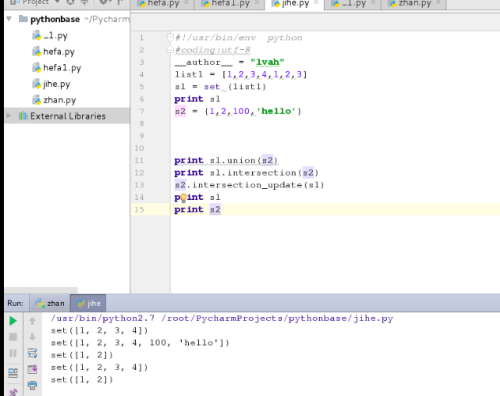The width and height of the screenshot is (500, 396).
Task: Collapse fold marker on line 1
Action: pos(170,37)
